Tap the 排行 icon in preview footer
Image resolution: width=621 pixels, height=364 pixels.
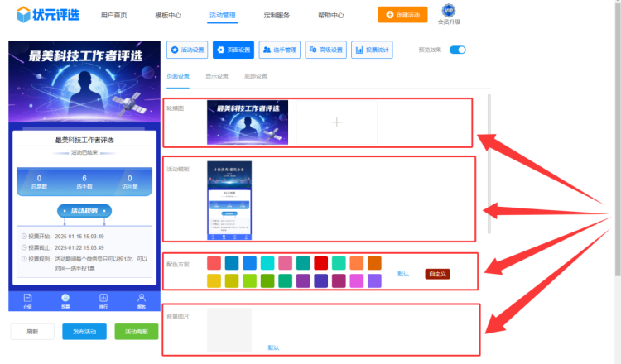point(103,299)
